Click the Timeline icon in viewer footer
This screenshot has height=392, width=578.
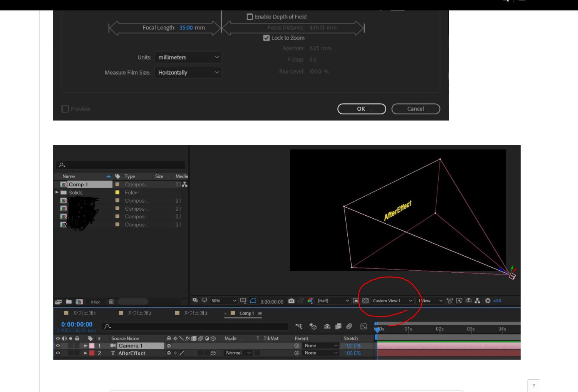468,301
